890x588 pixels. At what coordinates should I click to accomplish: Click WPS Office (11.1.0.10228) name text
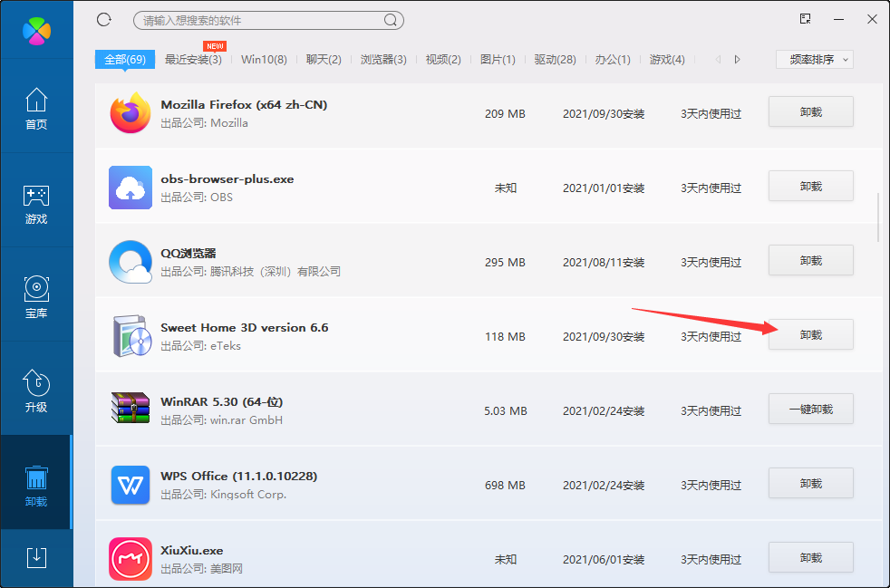pyautogui.click(x=239, y=477)
